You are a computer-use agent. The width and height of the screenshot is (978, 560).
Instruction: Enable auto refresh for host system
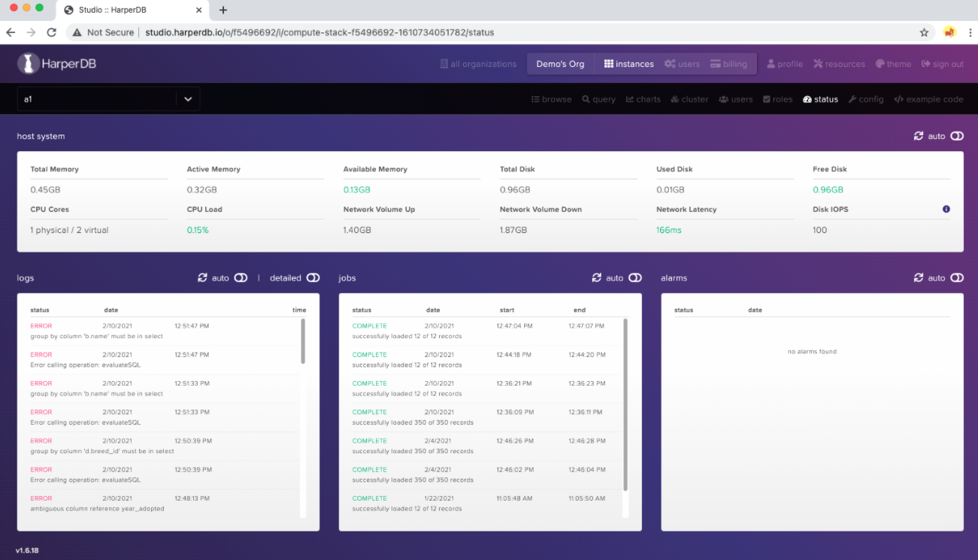click(x=956, y=136)
